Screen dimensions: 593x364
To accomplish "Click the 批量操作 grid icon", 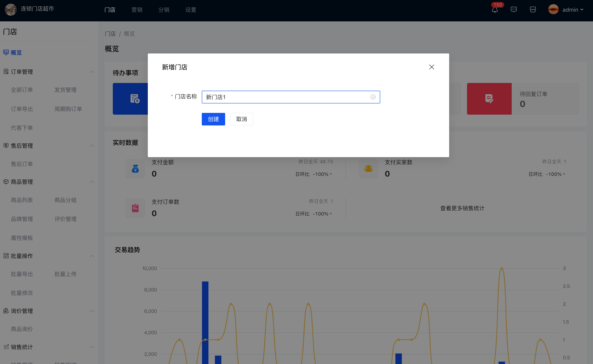I will pyautogui.click(x=6, y=256).
